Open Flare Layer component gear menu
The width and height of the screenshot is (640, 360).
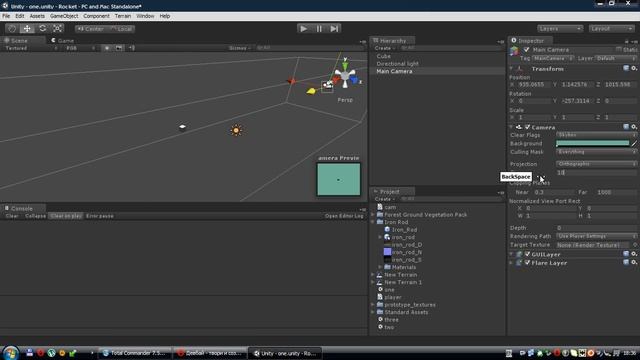click(x=633, y=262)
